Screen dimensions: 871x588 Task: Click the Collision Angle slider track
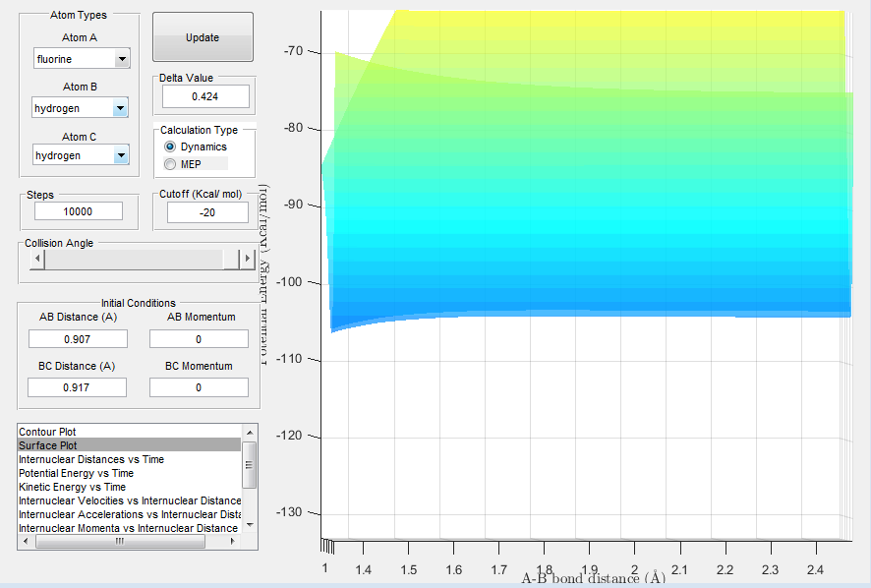pos(134,259)
